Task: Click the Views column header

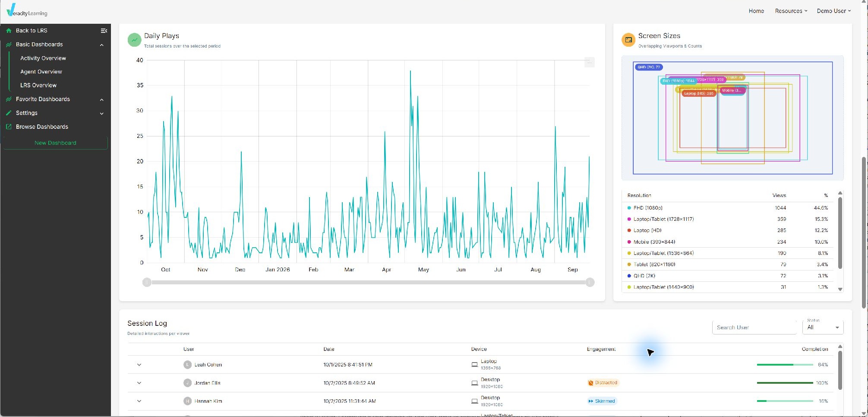Action: pos(779,195)
